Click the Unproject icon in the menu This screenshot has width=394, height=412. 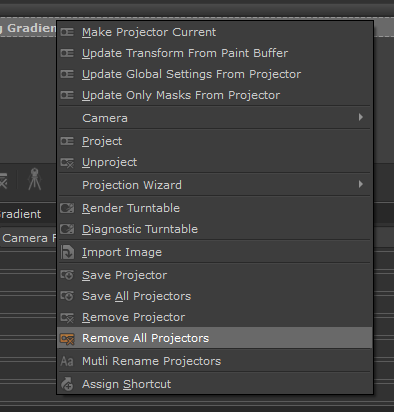click(67, 163)
